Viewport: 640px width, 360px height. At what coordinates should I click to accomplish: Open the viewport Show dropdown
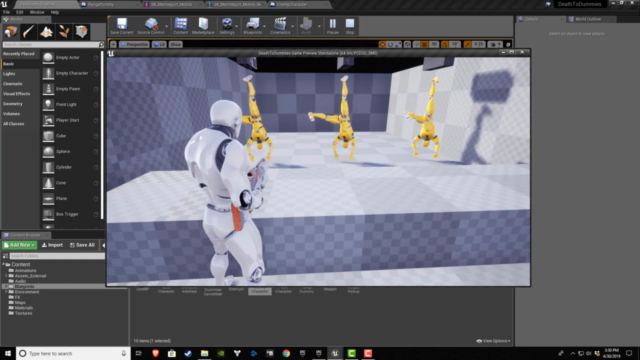coord(176,44)
